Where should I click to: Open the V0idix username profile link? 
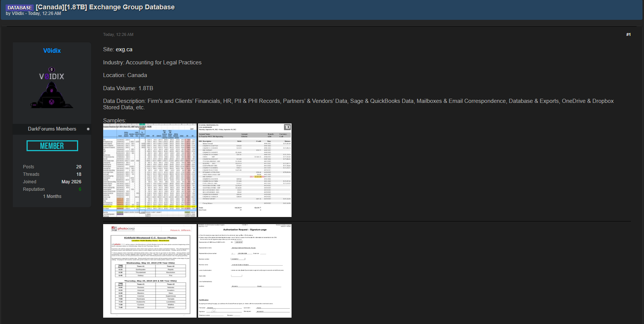[52, 51]
